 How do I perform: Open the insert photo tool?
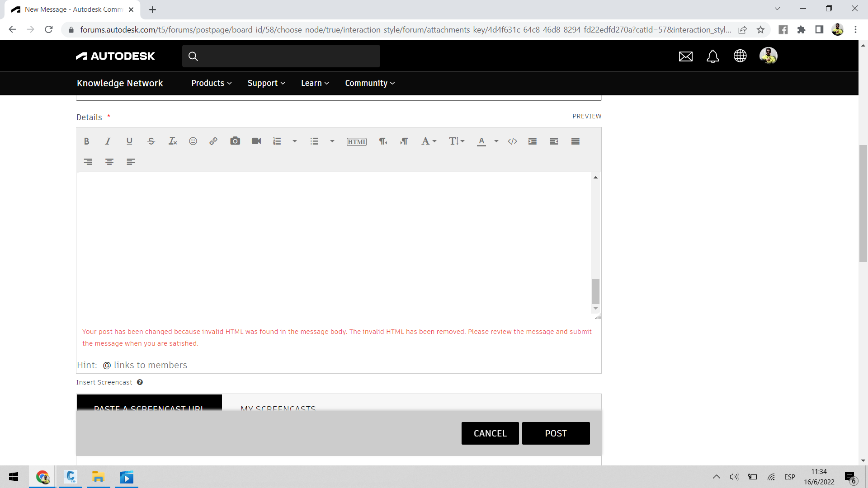(235, 141)
